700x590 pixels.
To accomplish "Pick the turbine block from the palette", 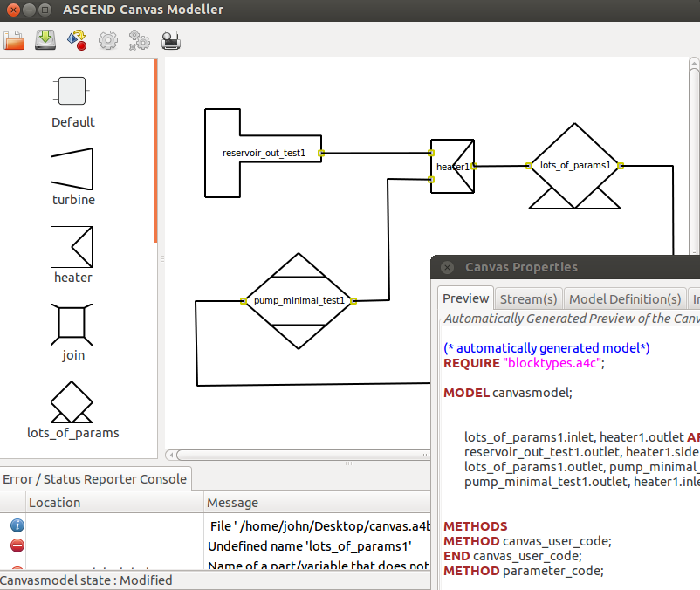I will pyautogui.click(x=72, y=177).
